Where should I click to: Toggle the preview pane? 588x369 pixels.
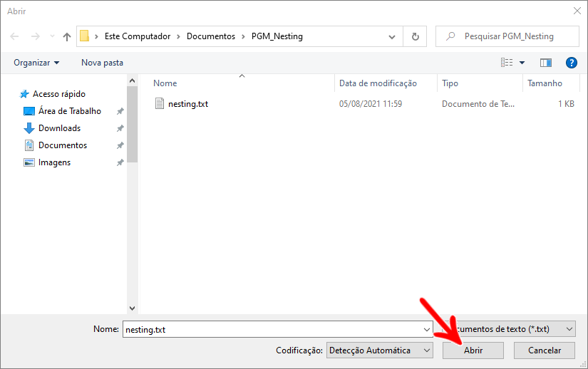point(546,63)
